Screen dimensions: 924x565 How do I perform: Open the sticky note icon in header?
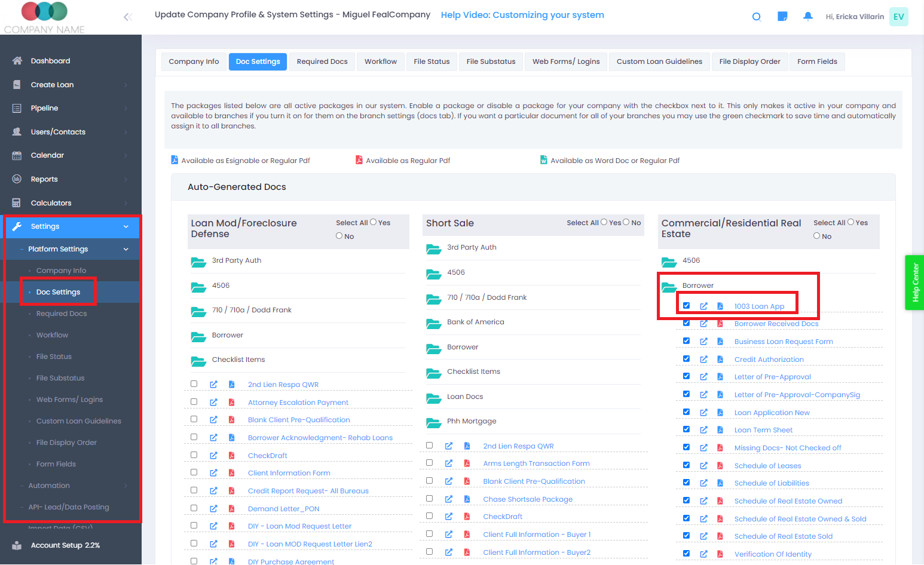point(782,16)
